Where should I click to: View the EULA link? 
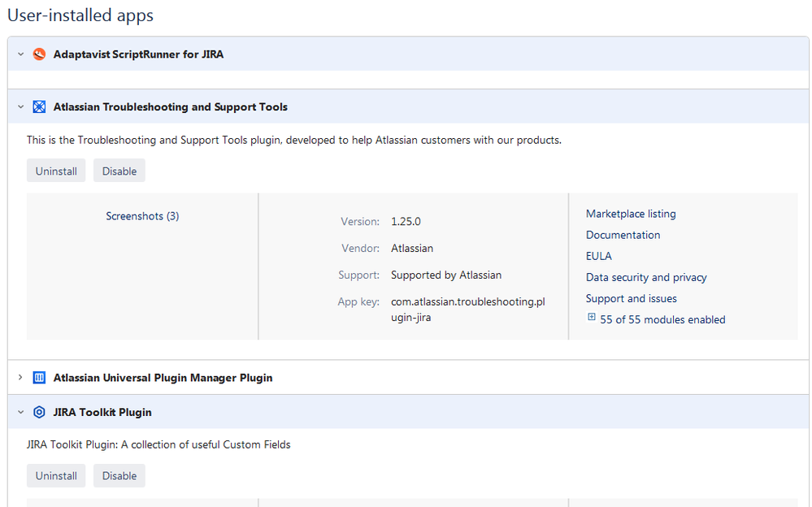coord(599,257)
